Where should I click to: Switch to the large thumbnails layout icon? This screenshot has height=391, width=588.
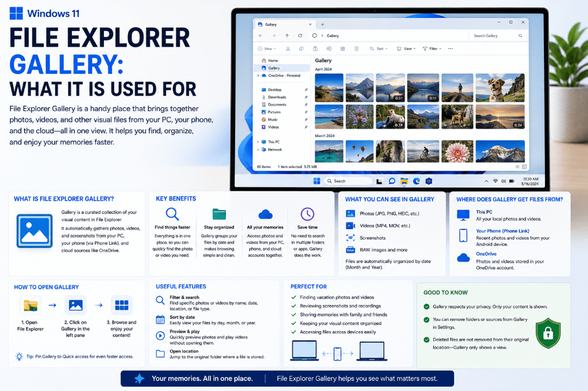pyautogui.click(x=524, y=166)
